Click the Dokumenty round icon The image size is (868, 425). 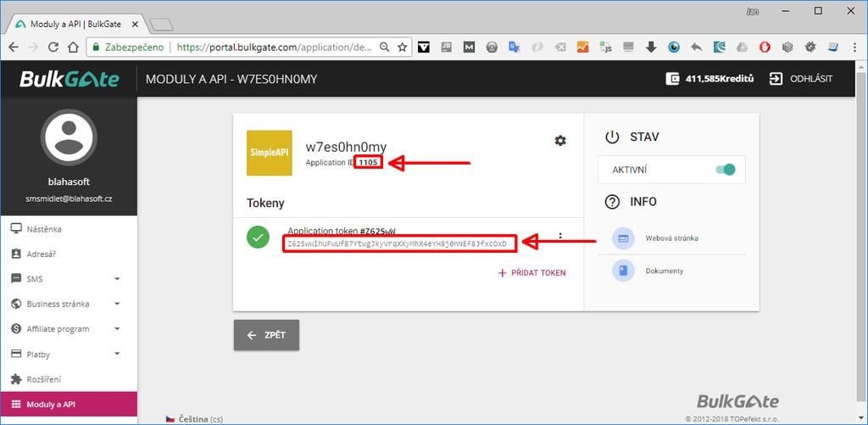point(623,271)
